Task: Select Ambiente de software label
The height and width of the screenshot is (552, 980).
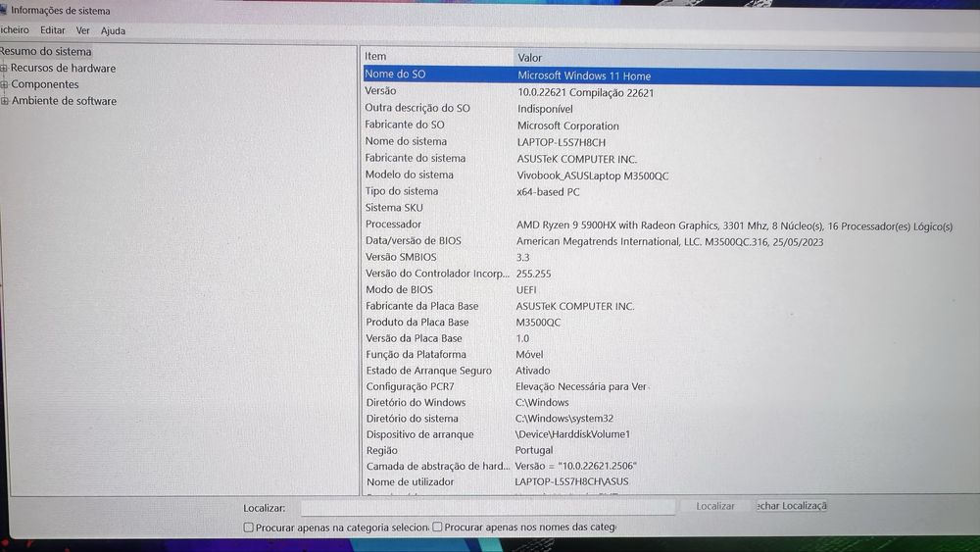Action: pos(64,101)
